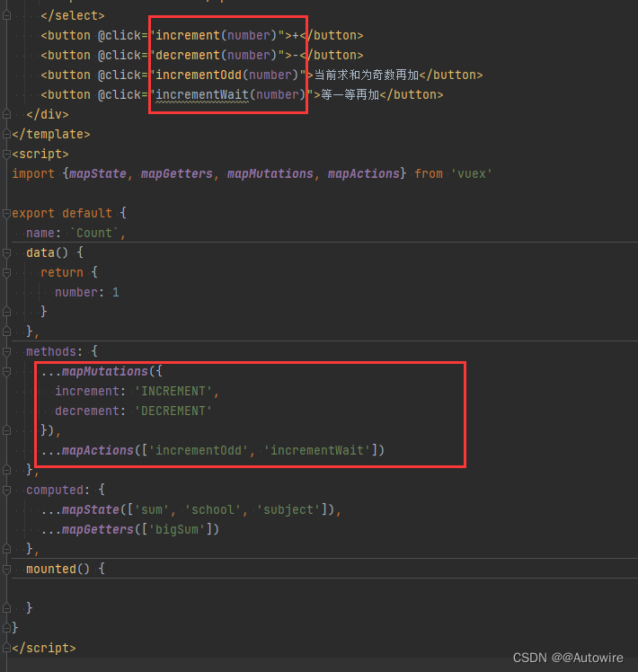Click decrement(number) in the - button handler

click(216, 56)
